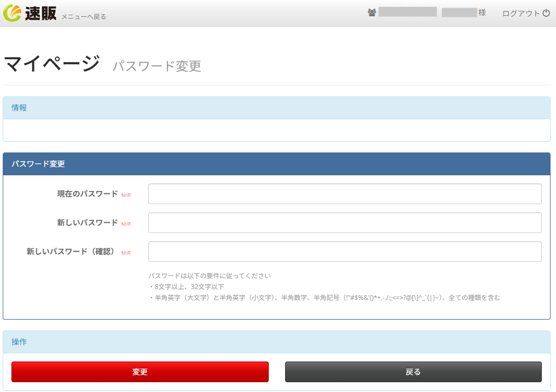Click the マイページ page heading
Viewport: 556px width, 392px height.
pos(52,64)
